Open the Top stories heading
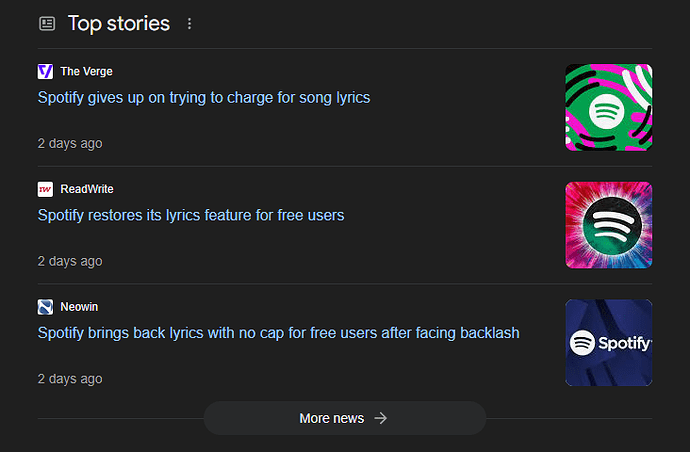 pyautogui.click(x=119, y=23)
